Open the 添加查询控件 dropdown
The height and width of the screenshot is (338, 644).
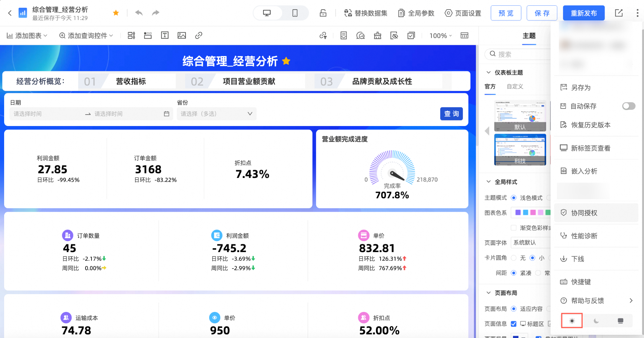pyautogui.click(x=86, y=36)
